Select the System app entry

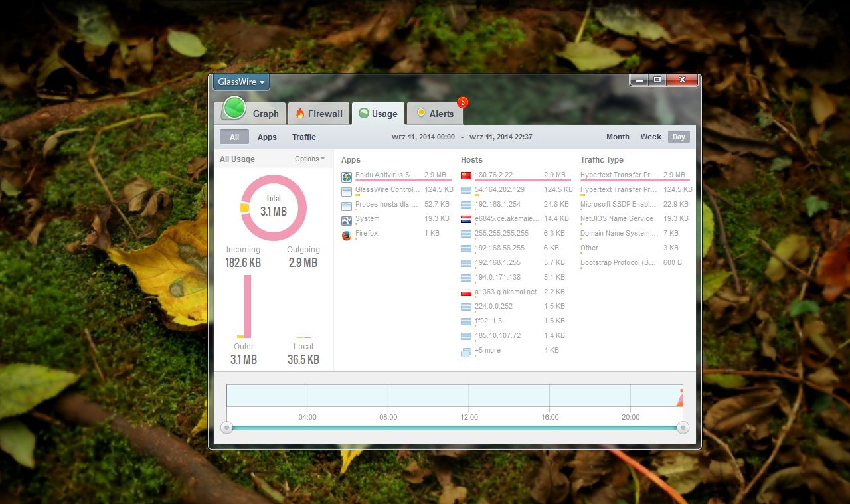[396, 219]
